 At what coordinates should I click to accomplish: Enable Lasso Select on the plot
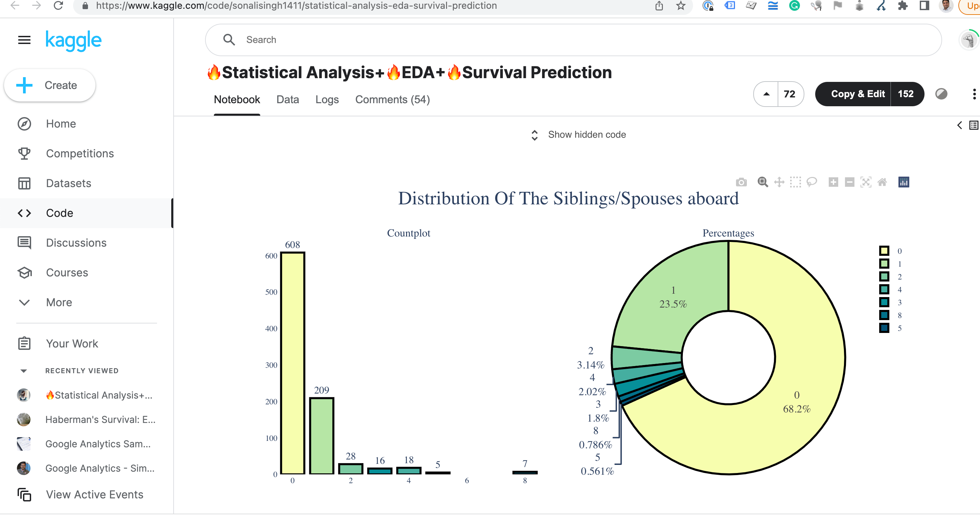(811, 182)
